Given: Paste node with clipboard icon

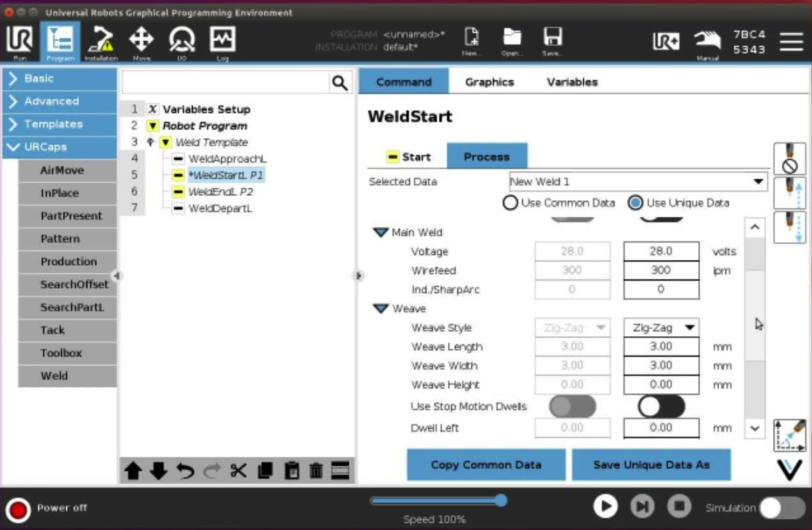Looking at the screenshot, I should pyautogui.click(x=292, y=471).
